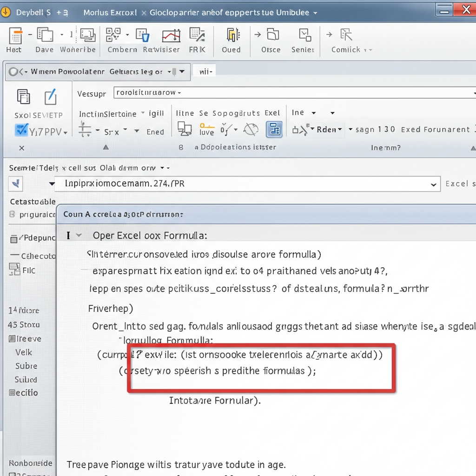Click the Inpiprxiomocemarm.274 input field
The width and height of the screenshot is (476, 476).
(x=247, y=184)
